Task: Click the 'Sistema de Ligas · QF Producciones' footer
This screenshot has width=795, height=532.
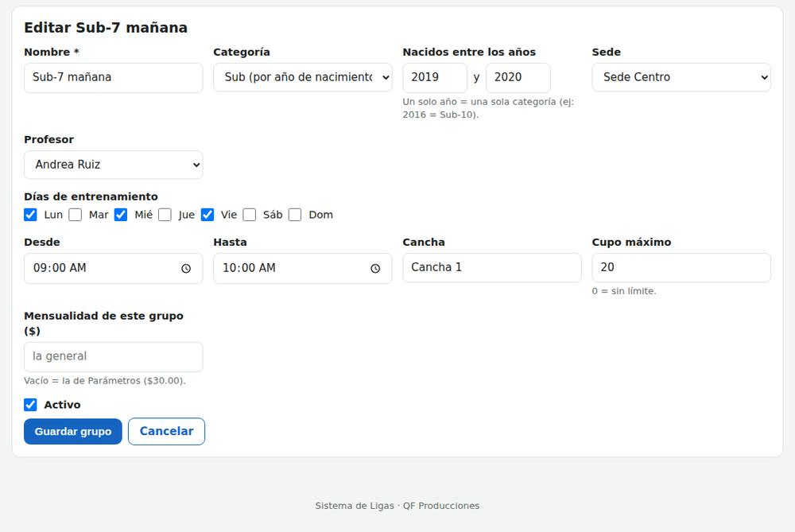Action: [x=397, y=506]
